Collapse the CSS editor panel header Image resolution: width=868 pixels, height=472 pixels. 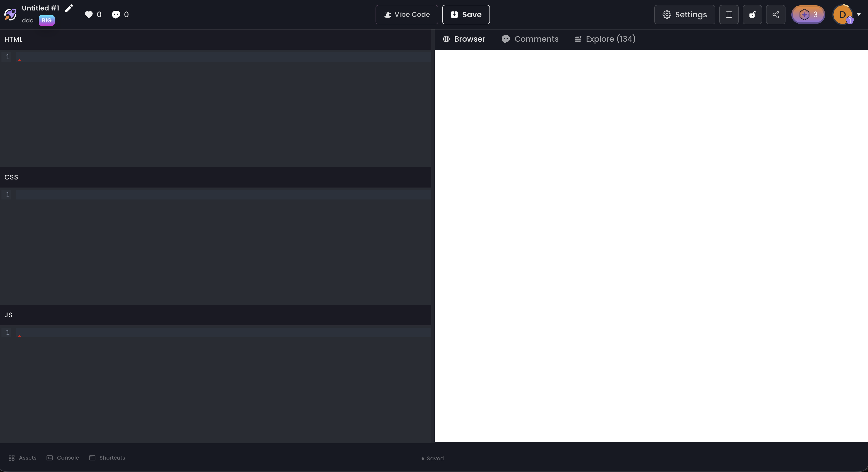[11, 177]
